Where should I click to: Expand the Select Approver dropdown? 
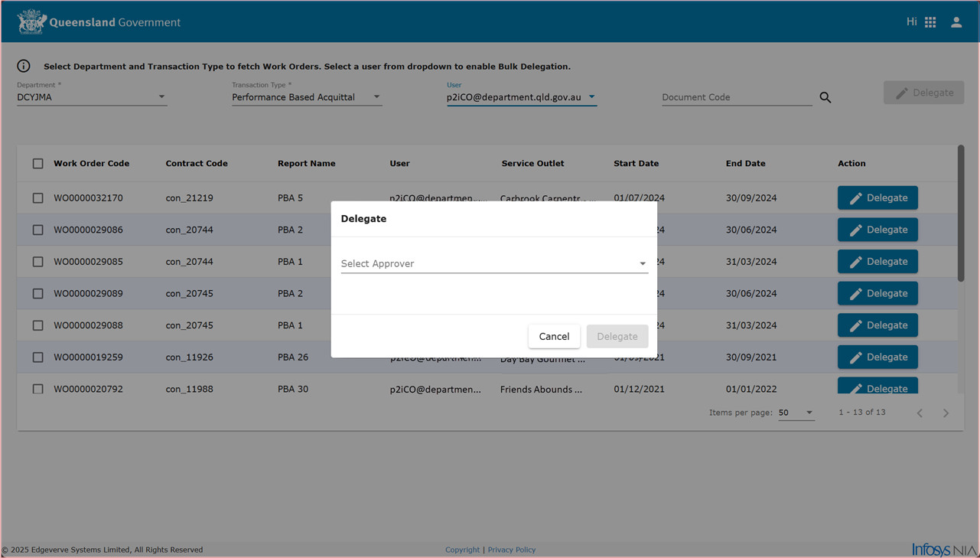pos(494,263)
